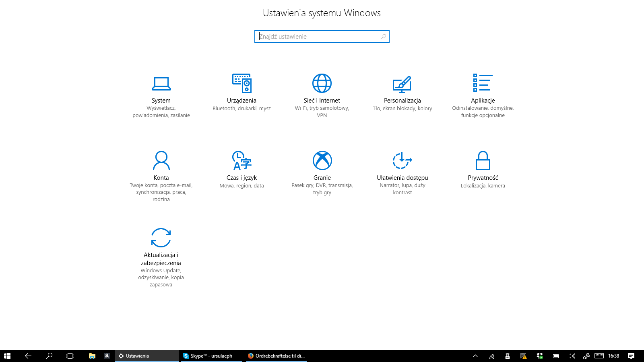Open Task View on the taskbar
Screen dimensions: 644x362
pos(70,356)
